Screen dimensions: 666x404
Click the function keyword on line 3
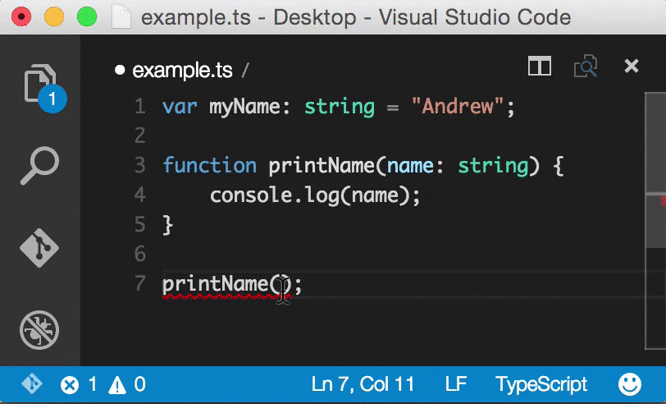(209, 165)
